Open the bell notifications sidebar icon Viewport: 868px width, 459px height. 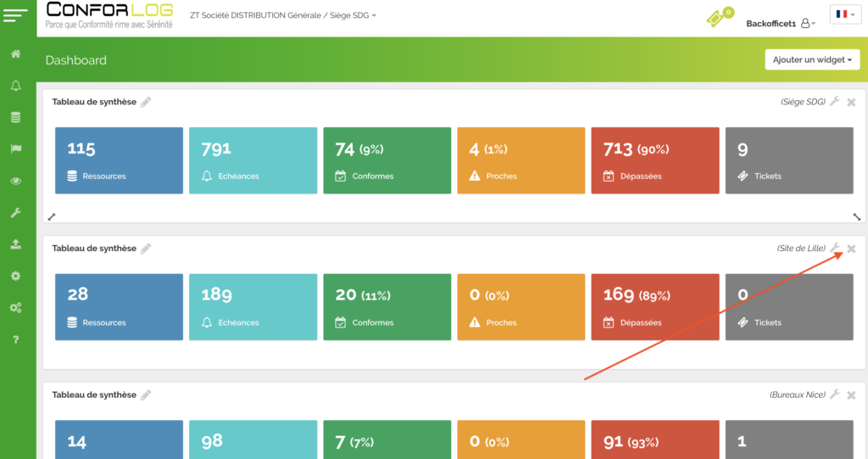15,86
